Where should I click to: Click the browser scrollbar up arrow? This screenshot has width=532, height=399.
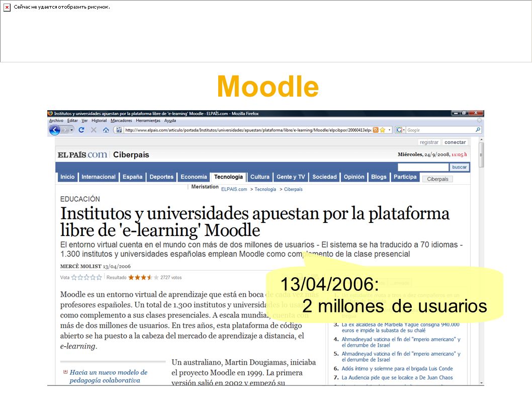481,139
